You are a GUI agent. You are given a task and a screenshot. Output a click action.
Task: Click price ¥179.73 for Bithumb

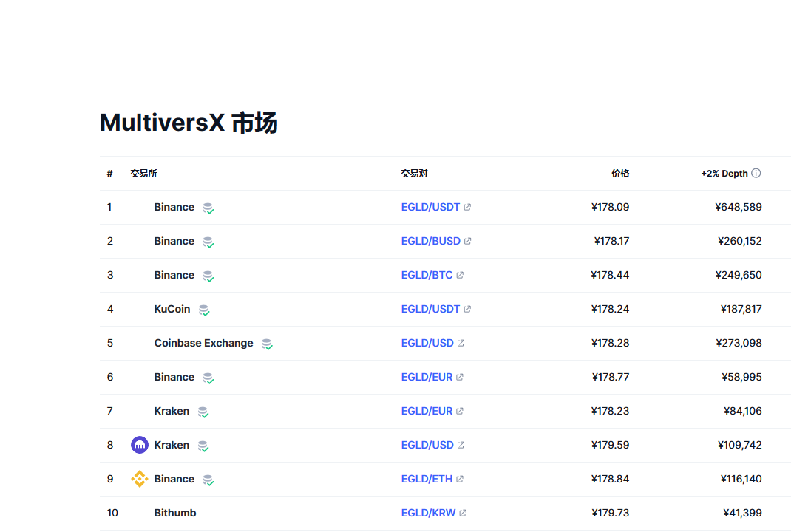pos(611,513)
